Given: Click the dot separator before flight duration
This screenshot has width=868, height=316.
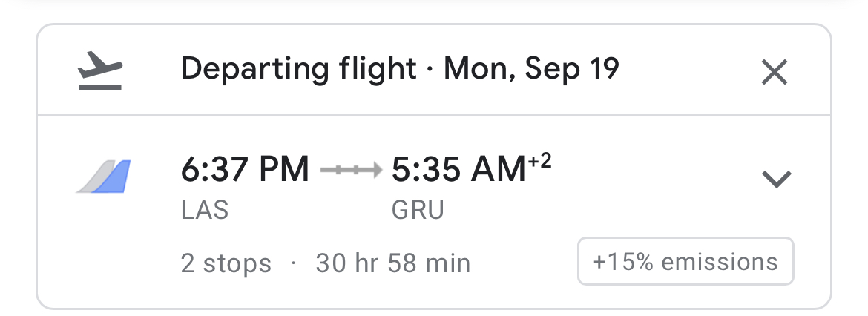Looking at the screenshot, I should [294, 263].
